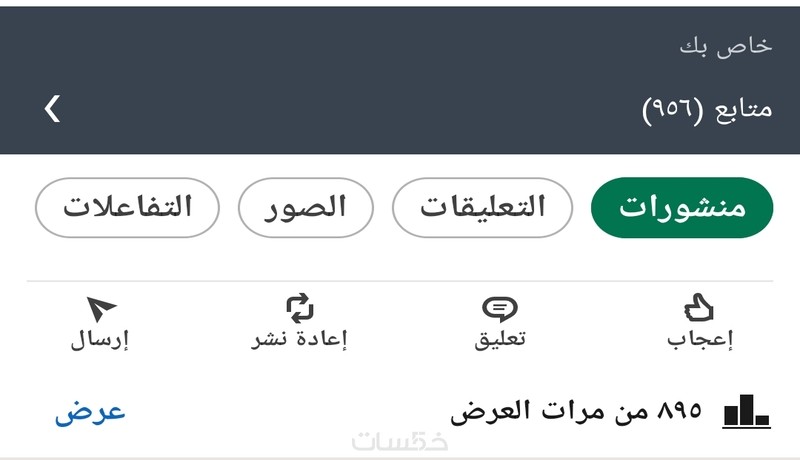Select the منشورات (Posts) filter tab

coord(683,207)
